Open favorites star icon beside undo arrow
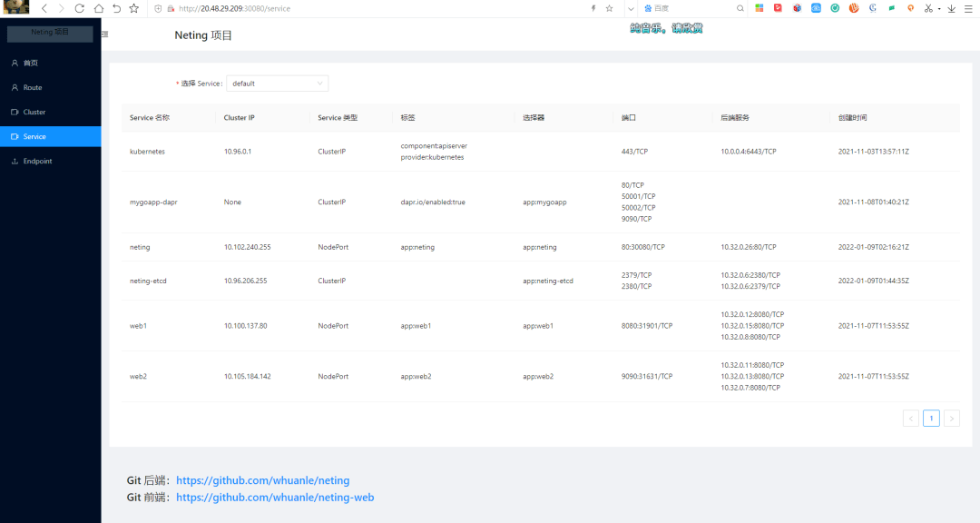Viewport: 980px width, 523px height. tap(133, 8)
